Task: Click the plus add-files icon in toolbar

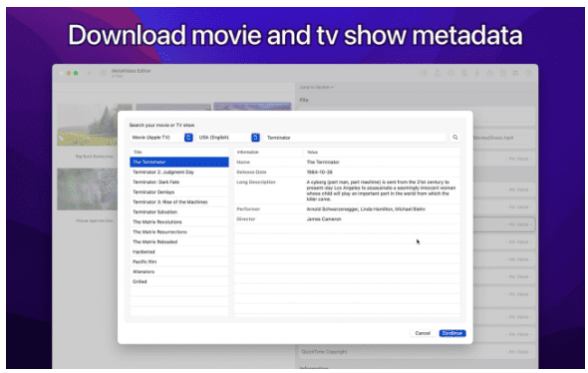Action: 90,73
